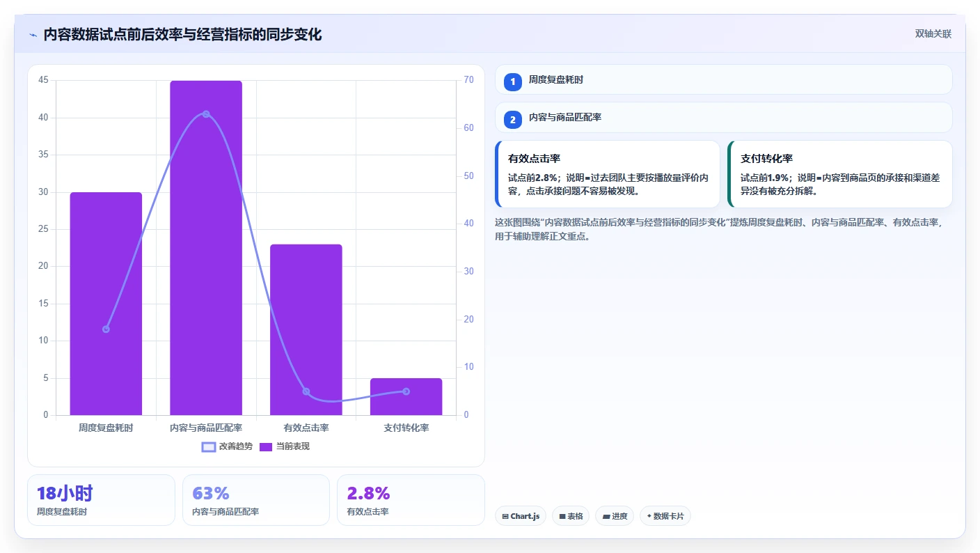The image size is (980, 553).
Task: Click the 表格 tag chip
Action: pyautogui.click(x=571, y=516)
